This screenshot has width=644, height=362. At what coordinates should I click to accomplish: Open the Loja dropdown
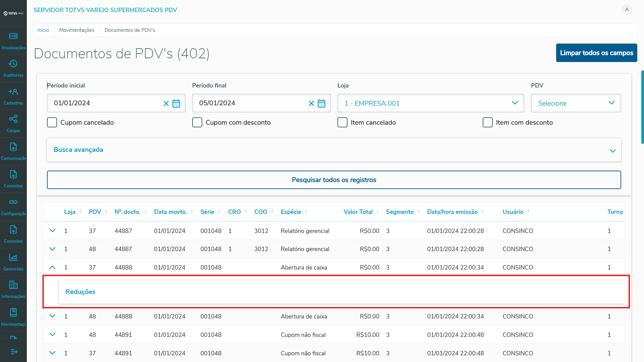coord(430,103)
